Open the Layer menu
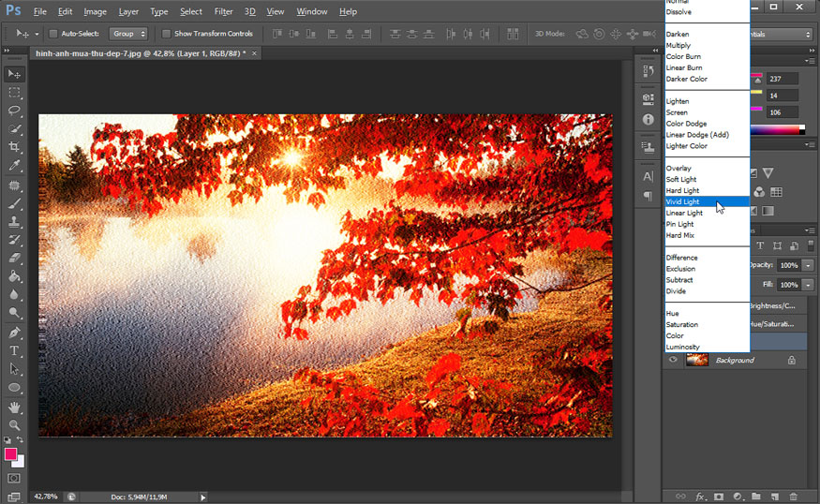820x504 pixels. (x=128, y=11)
